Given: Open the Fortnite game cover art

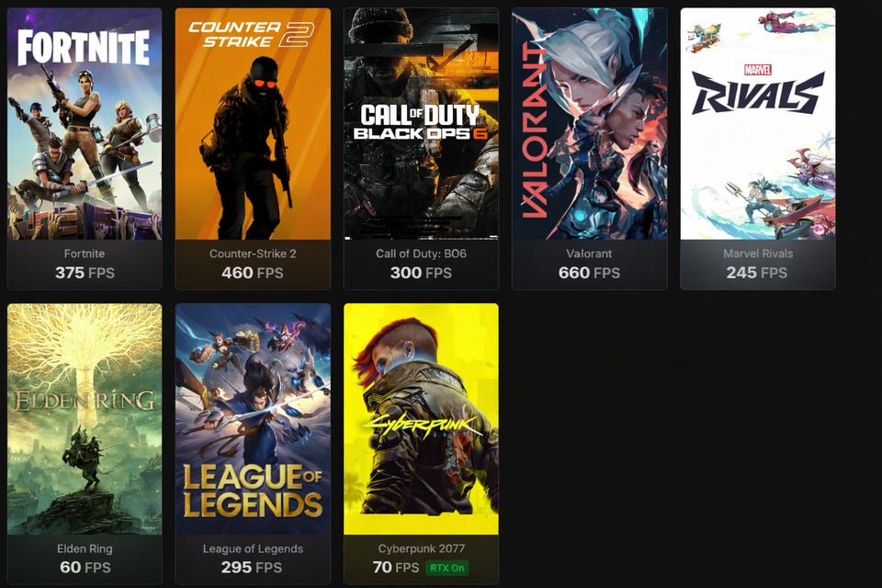Looking at the screenshot, I should point(85,124).
